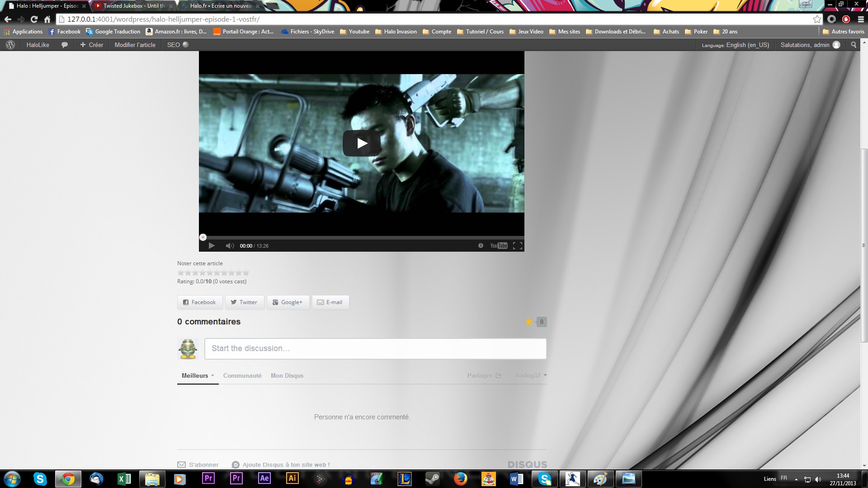
Task: Click the admin bar search magnifier
Action: coord(854,45)
